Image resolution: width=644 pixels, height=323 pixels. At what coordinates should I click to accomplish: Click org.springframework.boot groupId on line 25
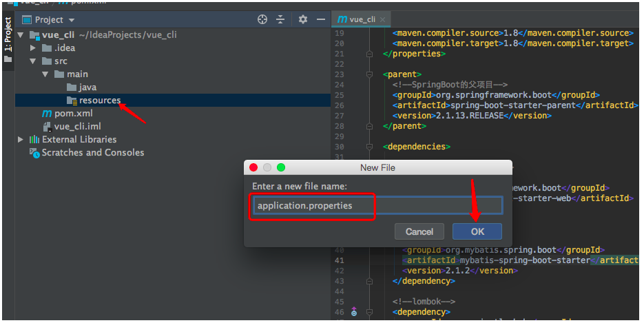[x=494, y=95]
